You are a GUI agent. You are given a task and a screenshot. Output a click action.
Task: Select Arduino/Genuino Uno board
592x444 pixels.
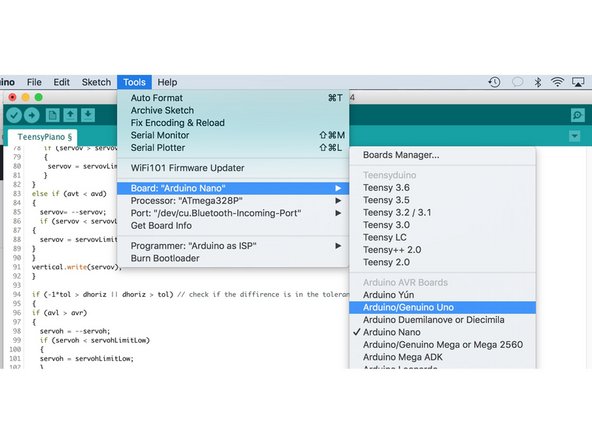[442, 307]
